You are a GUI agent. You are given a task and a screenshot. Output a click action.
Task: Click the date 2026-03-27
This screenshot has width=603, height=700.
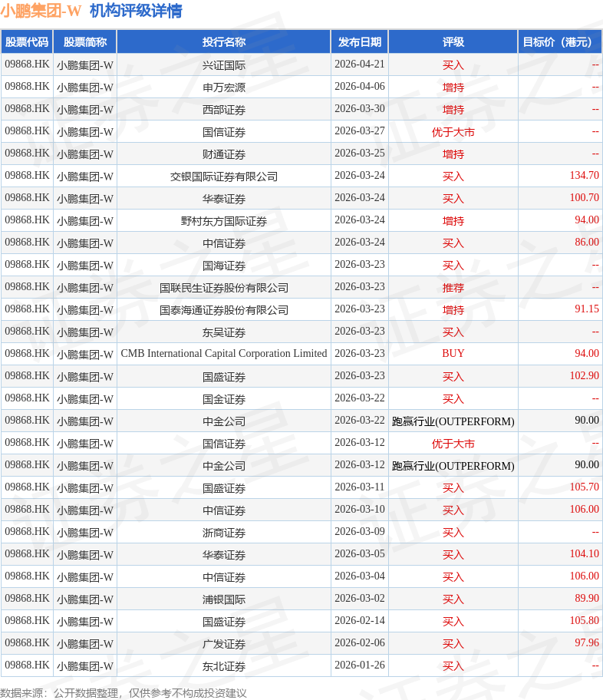(x=359, y=131)
